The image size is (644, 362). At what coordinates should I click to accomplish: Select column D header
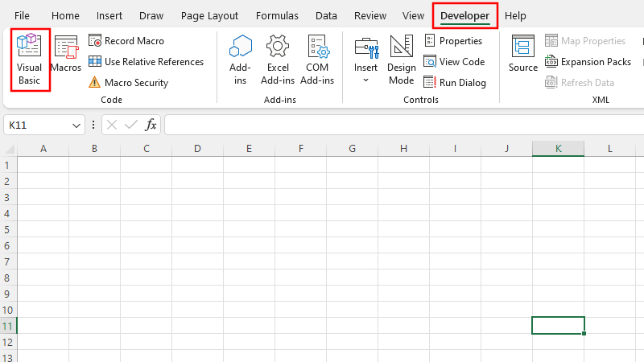point(197,149)
